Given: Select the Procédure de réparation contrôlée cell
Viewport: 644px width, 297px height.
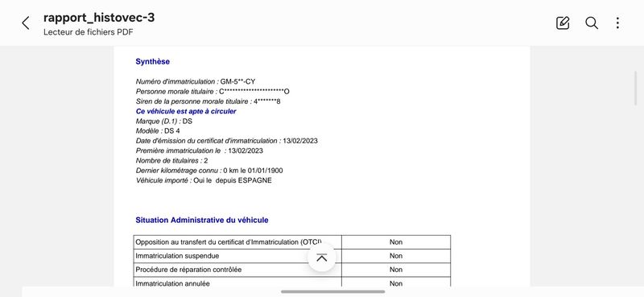Looking at the screenshot, I should 237,270.
